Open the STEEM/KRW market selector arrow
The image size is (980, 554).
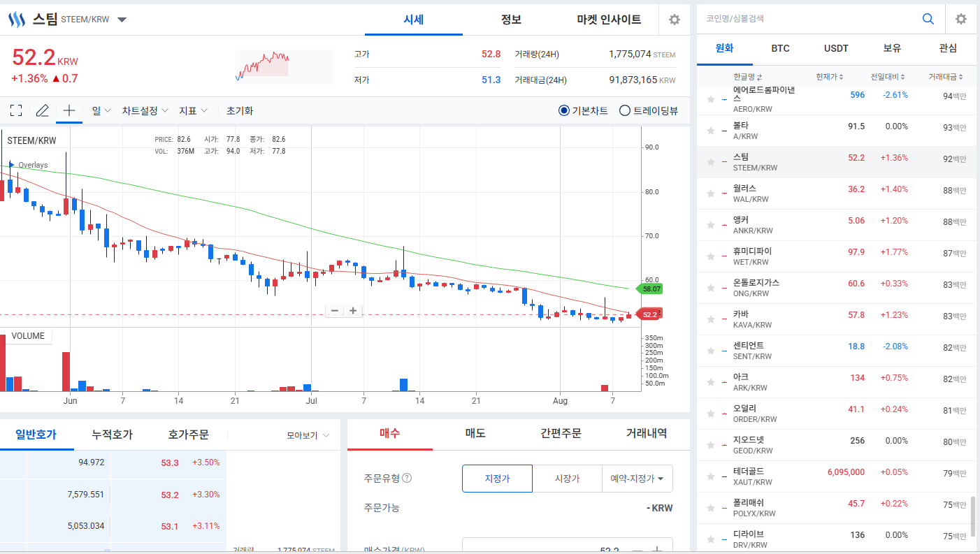(122, 20)
